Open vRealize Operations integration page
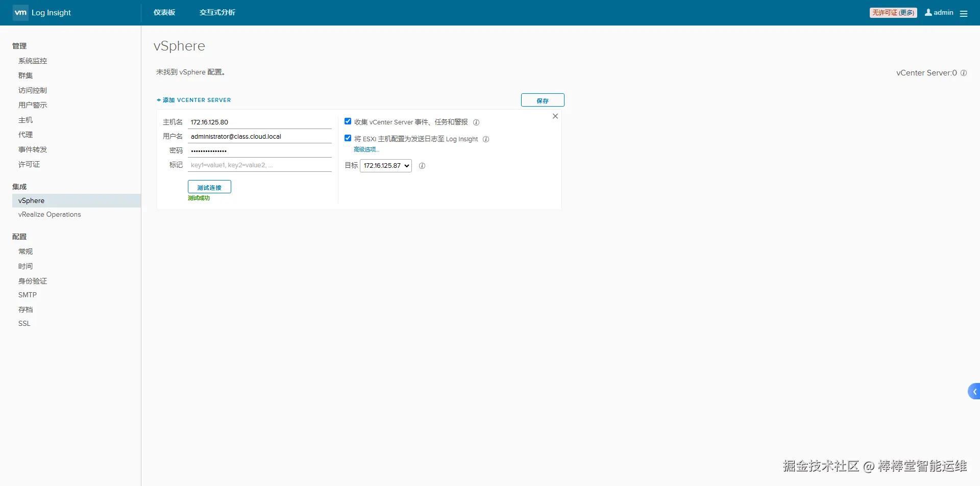Image resolution: width=980 pixels, height=486 pixels. pos(50,215)
